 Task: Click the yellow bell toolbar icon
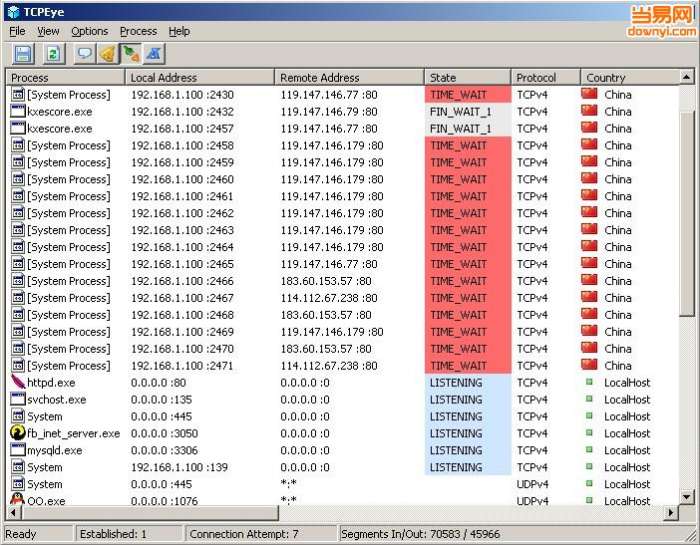pyautogui.click(x=108, y=54)
